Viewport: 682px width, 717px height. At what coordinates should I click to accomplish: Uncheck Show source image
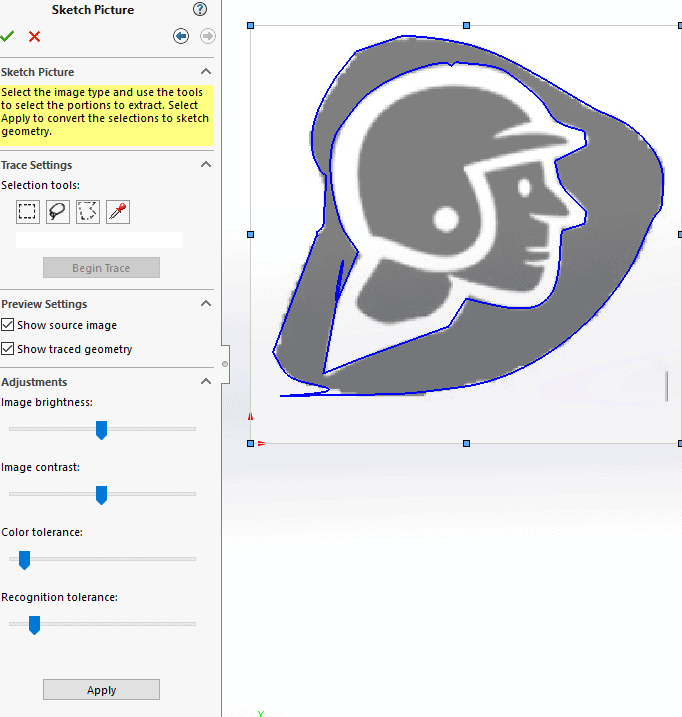(7, 325)
